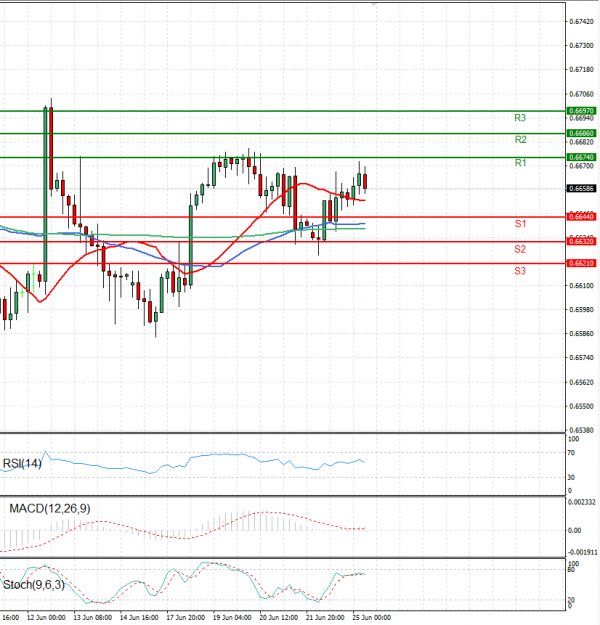Viewport: 600px width, 625px height.
Task: Click the R3 resistance label
Action: tap(520, 118)
